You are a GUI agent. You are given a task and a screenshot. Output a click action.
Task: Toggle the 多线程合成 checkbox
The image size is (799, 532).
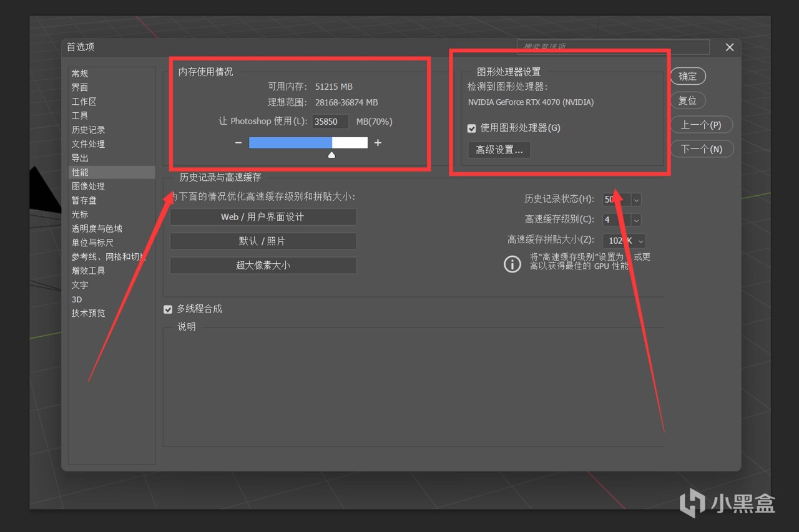pos(168,309)
